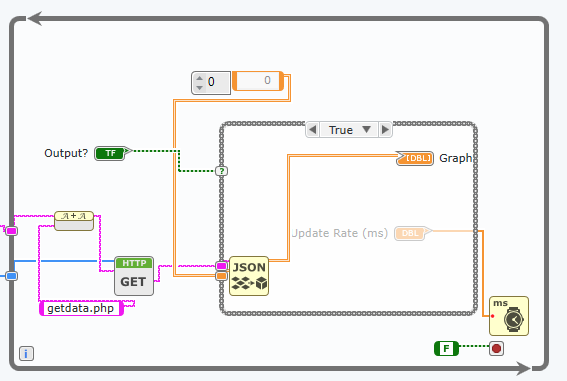Click the getdata.php string constant

click(81, 308)
